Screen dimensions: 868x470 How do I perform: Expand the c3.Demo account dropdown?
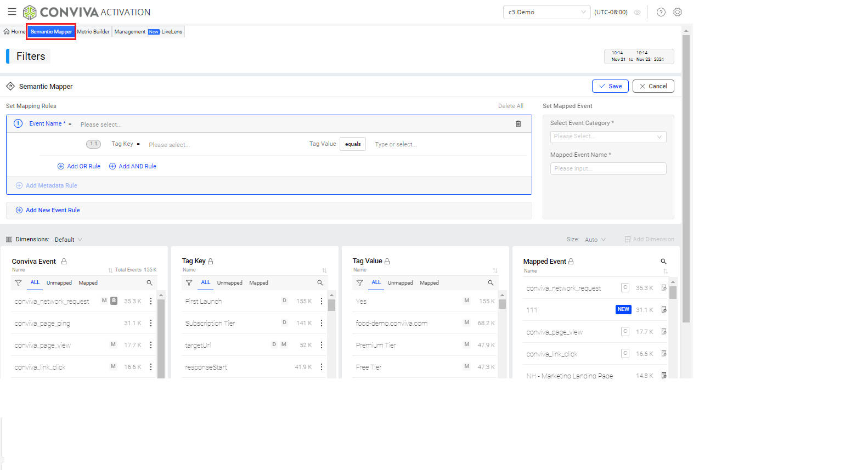546,12
